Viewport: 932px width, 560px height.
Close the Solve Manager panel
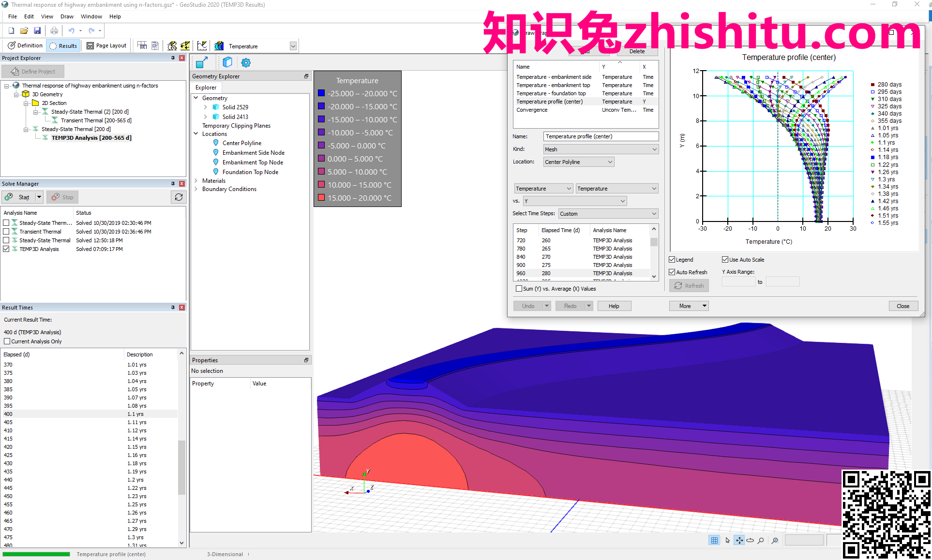click(x=182, y=184)
